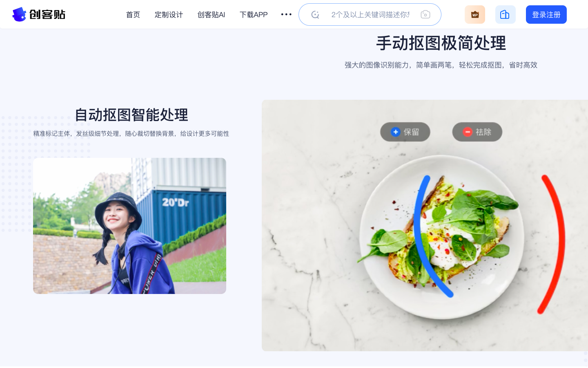Click the 自动抠图智能处理 heading
The image size is (588, 368).
click(x=131, y=115)
